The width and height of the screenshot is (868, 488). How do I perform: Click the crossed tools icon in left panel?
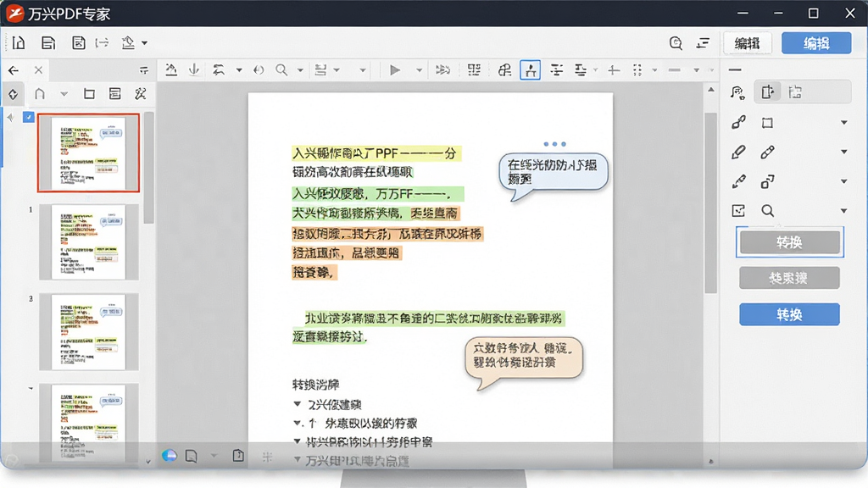(141, 93)
